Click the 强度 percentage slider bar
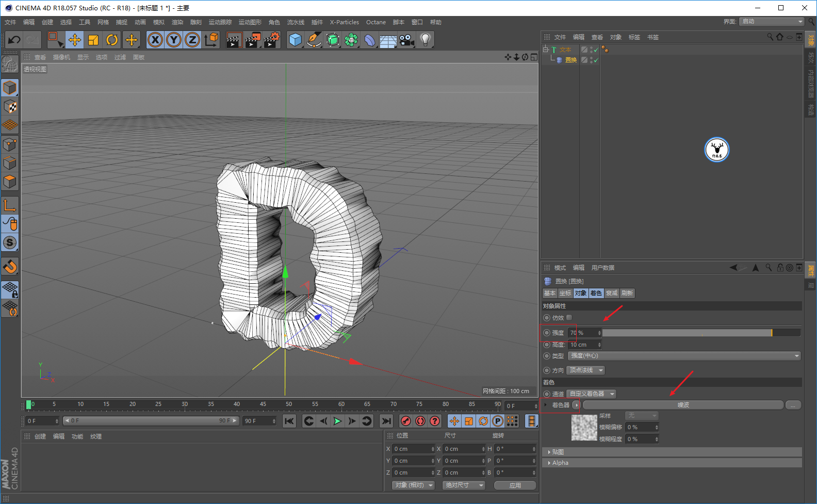 (701, 333)
